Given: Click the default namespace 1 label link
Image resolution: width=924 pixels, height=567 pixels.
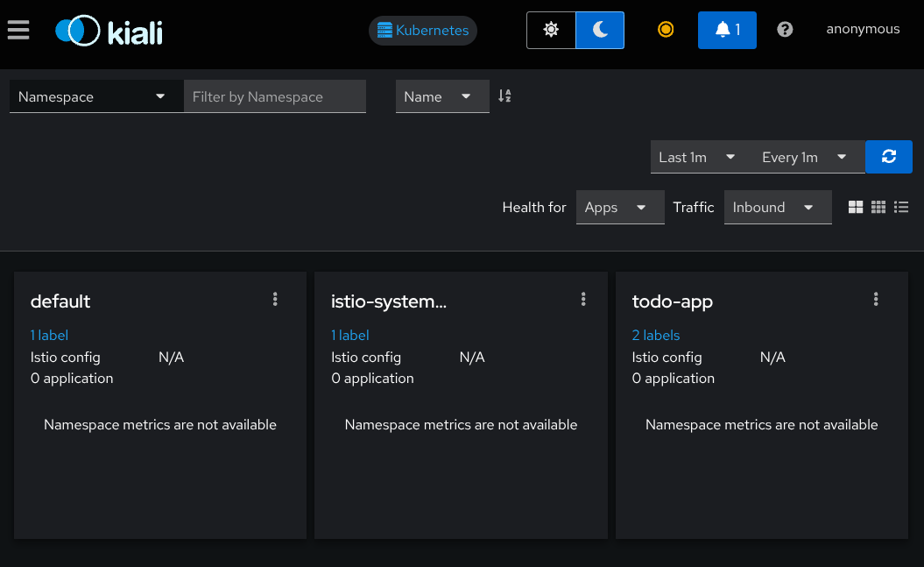Looking at the screenshot, I should (50, 336).
